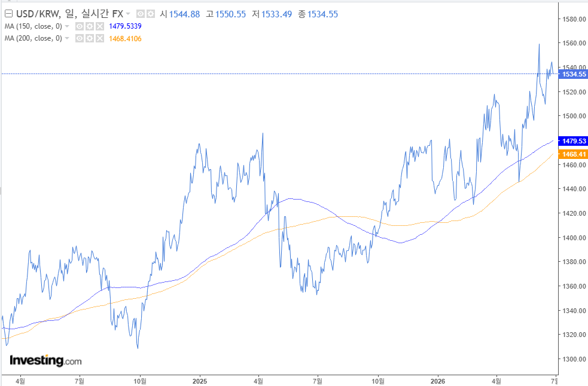The width and height of the screenshot is (588, 386).
Task: Click the high value 1550.55
Action: [x=231, y=14]
